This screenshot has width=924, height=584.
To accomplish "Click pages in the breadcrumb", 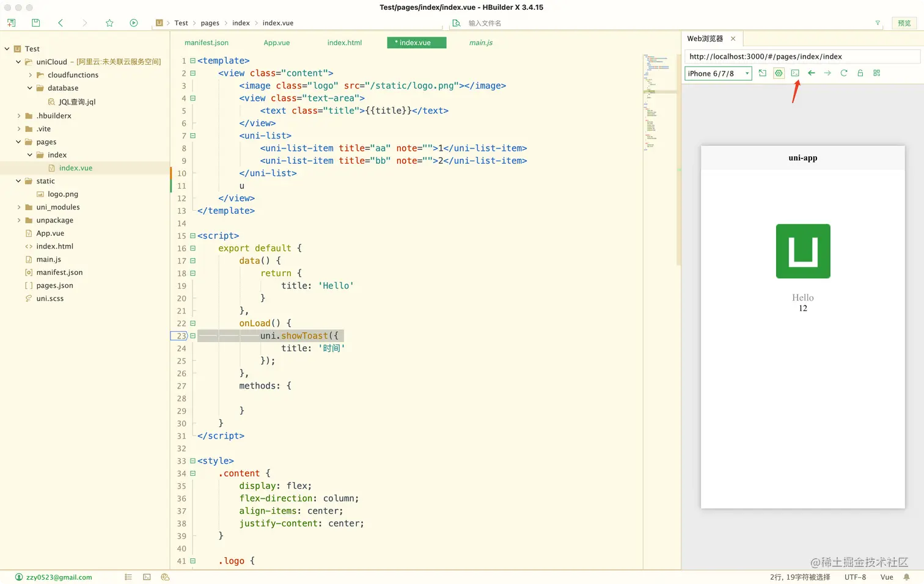I will click(x=210, y=23).
